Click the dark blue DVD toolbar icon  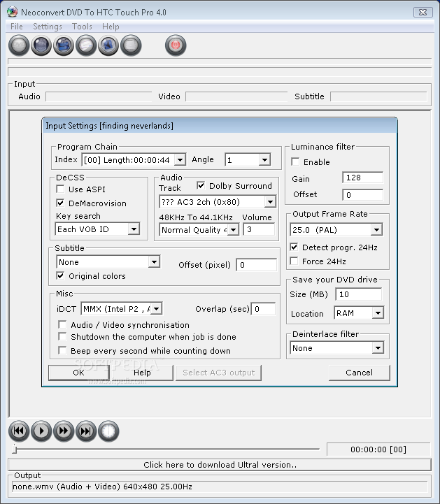pos(41,45)
